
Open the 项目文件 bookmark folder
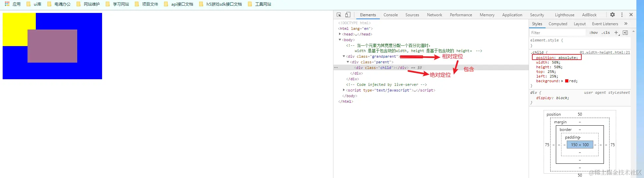(146, 4)
